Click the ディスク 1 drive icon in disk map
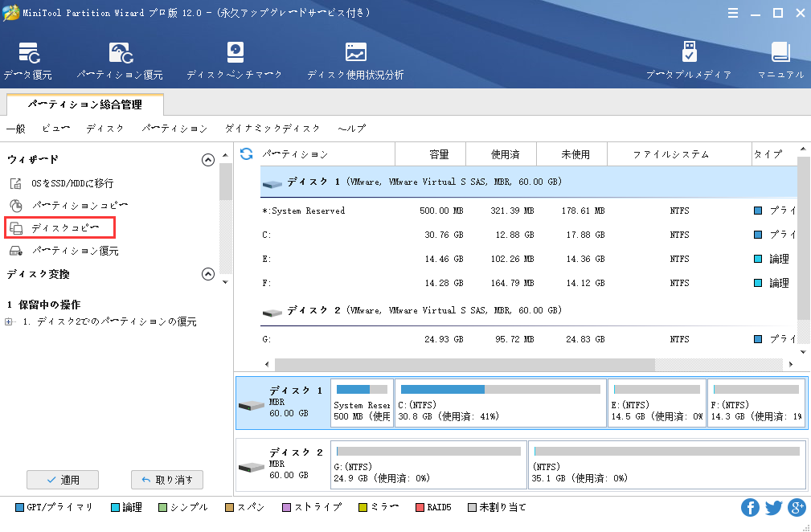 [252, 405]
